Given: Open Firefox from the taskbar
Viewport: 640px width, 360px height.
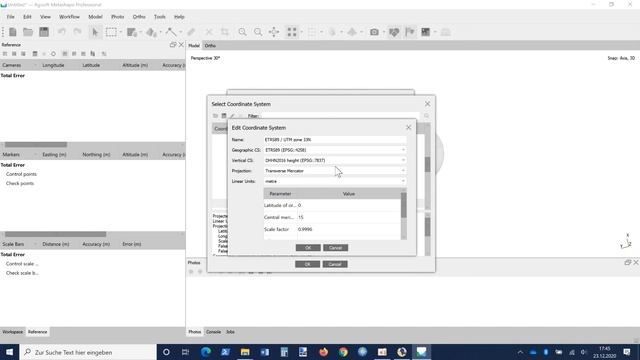Looking at the screenshot, I should coord(323,352).
